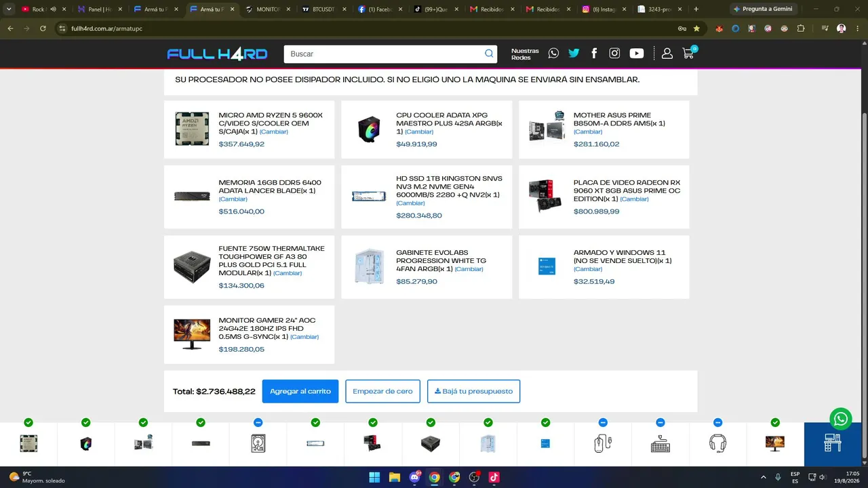Select the M.2 SSD category in bottom strip
This screenshot has height=488, width=868.
[315, 443]
